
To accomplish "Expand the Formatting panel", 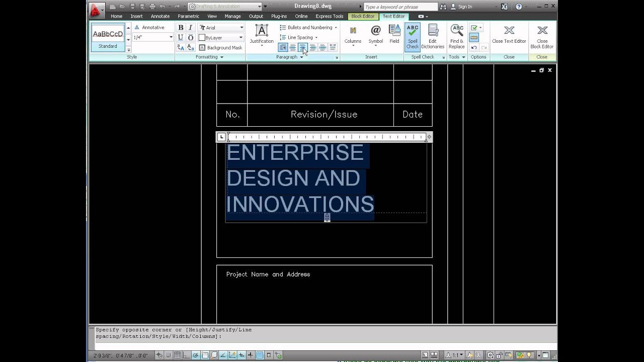I will click(210, 57).
